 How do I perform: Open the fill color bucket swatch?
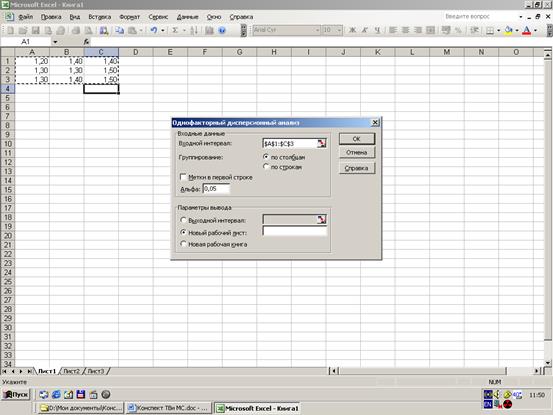pyautogui.click(x=508, y=30)
